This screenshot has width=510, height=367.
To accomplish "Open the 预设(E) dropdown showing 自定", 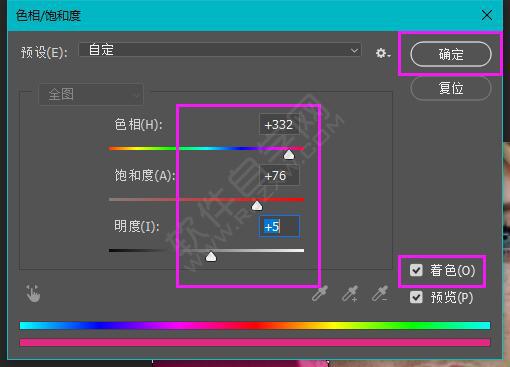I will tap(220, 50).
